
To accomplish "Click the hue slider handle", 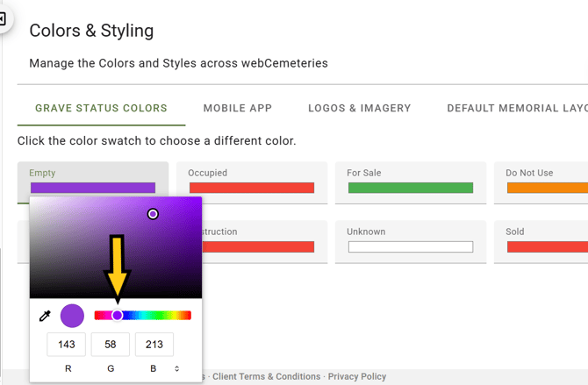I will [117, 316].
